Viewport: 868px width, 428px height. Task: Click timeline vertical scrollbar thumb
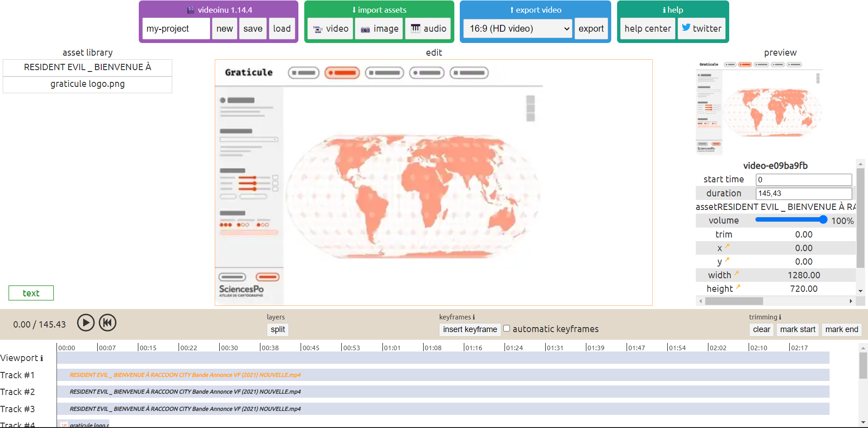[x=863, y=365]
